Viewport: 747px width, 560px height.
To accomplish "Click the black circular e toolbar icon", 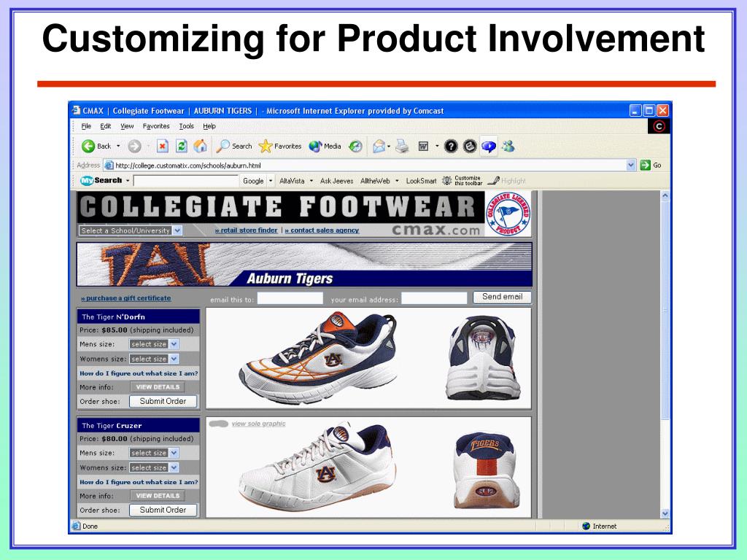I will pyautogui.click(x=470, y=146).
